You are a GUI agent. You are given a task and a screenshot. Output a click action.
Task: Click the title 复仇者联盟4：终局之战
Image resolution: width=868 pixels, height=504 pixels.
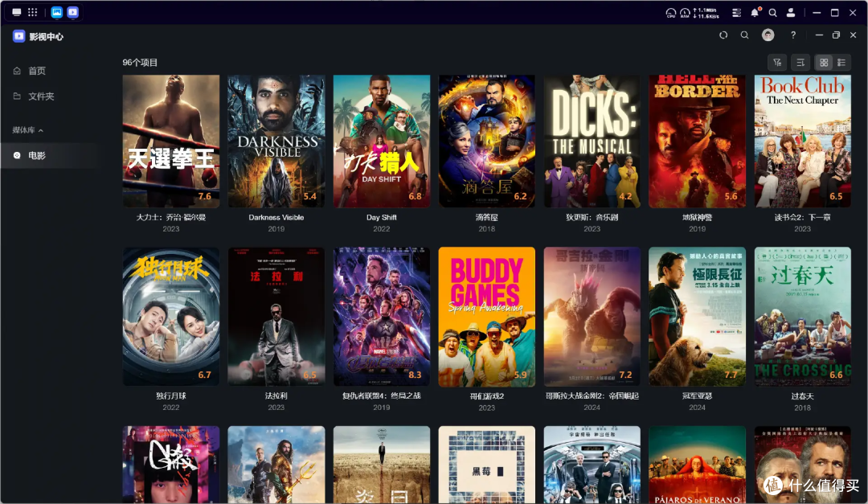(382, 395)
